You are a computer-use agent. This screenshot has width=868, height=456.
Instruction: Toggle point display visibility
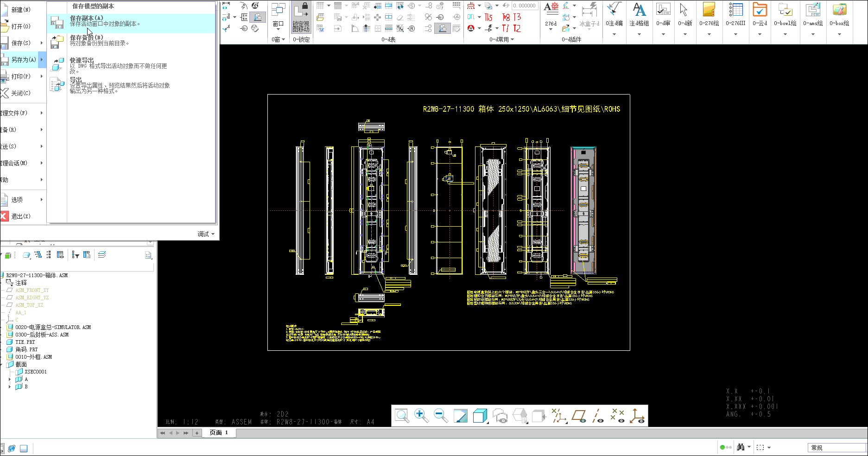pos(617,416)
